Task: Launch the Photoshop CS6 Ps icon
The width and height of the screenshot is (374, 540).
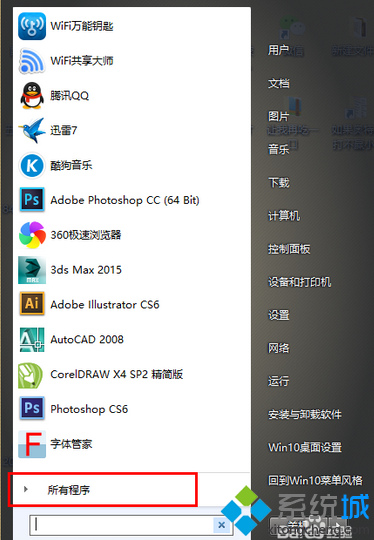Action: pyautogui.click(x=32, y=409)
